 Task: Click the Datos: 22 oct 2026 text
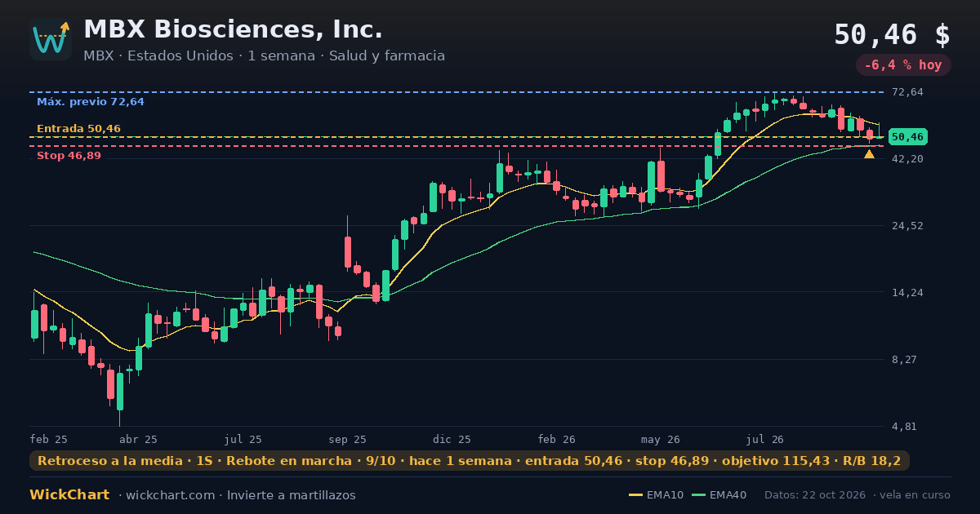pyautogui.click(x=816, y=495)
